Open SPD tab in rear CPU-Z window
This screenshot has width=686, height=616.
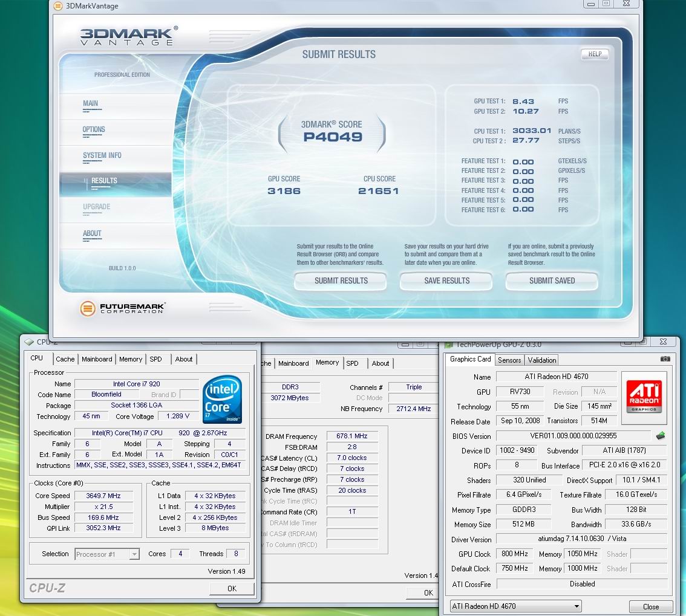point(352,363)
